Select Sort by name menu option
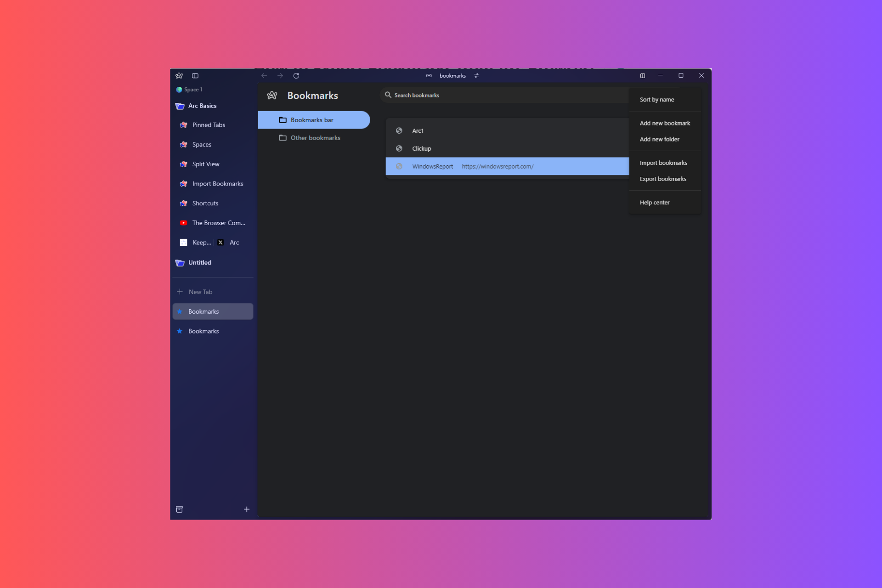Image resolution: width=882 pixels, height=588 pixels. point(657,100)
